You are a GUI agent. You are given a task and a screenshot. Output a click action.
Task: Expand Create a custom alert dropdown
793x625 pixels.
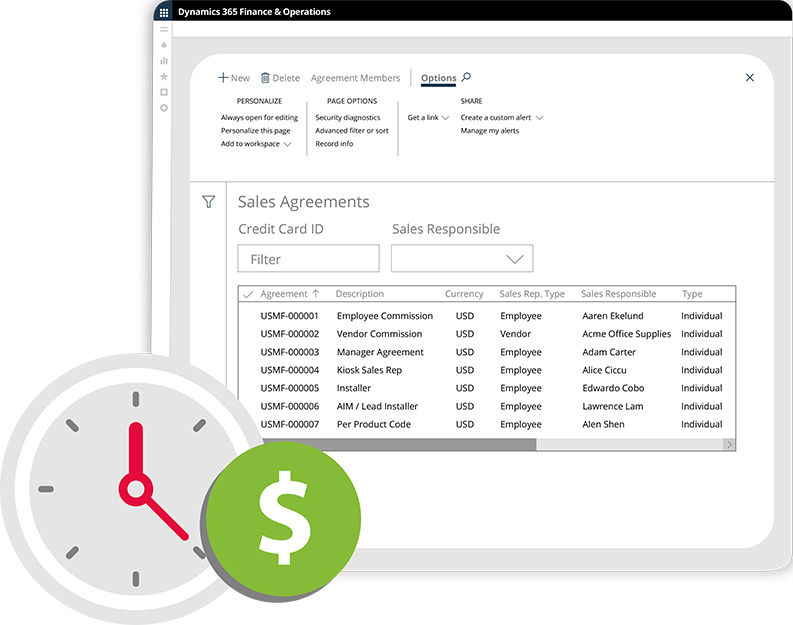tap(502, 117)
